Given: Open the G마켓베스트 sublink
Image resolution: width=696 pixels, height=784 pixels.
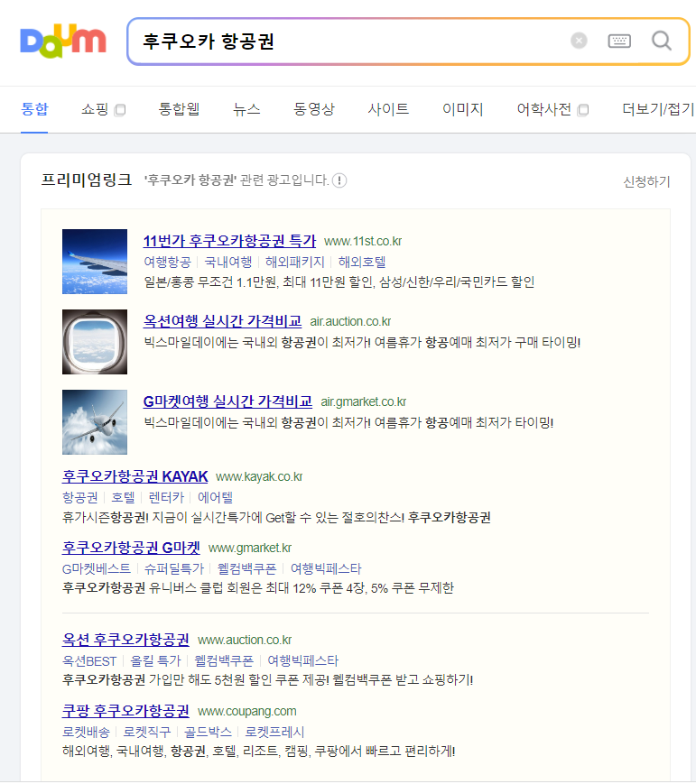Looking at the screenshot, I should tap(97, 568).
